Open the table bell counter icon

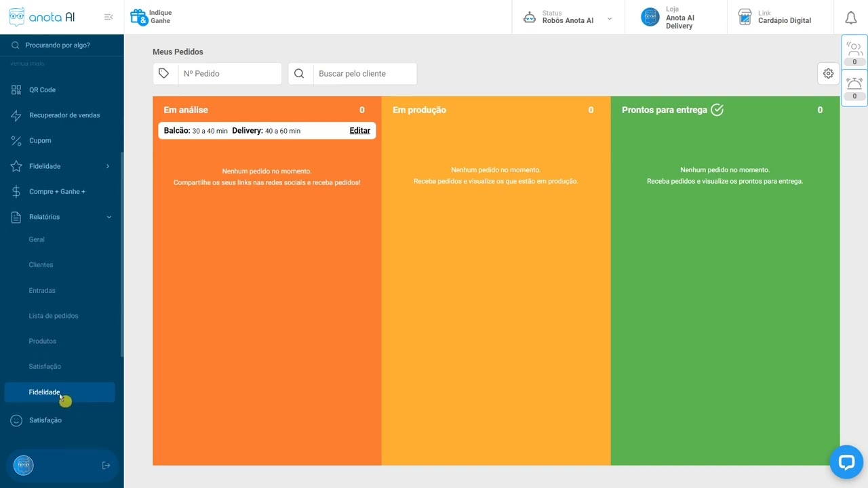click(x=854, y=86)
